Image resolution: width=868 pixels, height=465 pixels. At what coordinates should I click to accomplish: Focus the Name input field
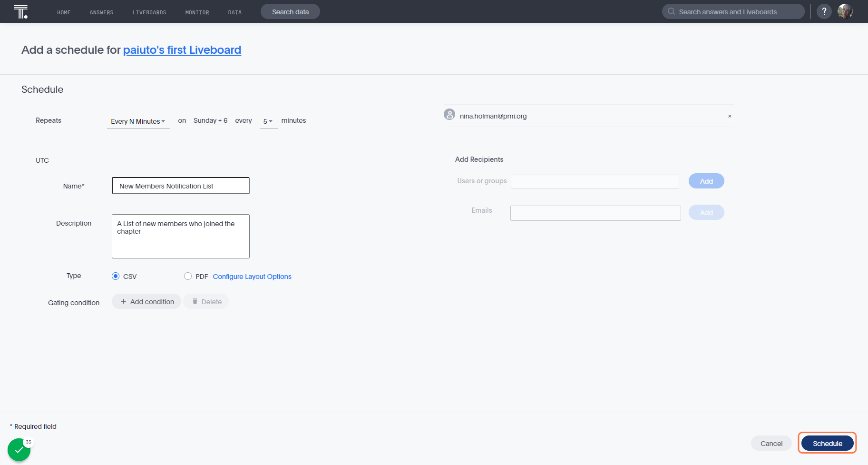(x=181, y=186)
